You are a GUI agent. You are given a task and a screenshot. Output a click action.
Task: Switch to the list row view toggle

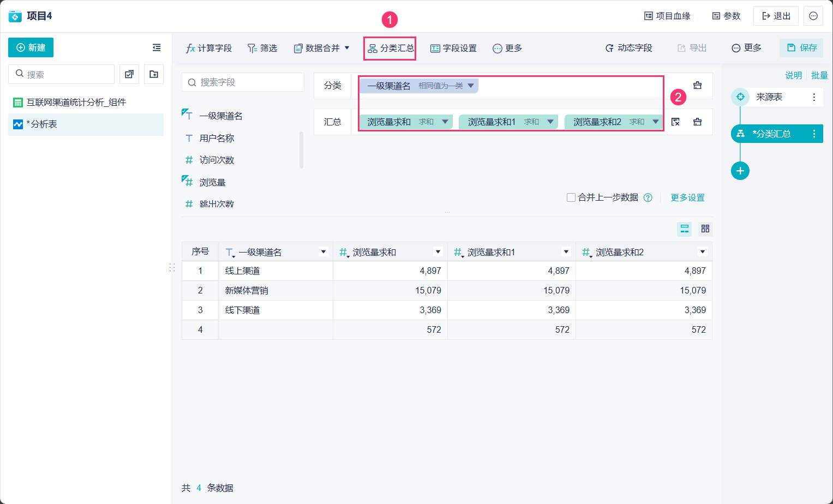tap(684, 229)
